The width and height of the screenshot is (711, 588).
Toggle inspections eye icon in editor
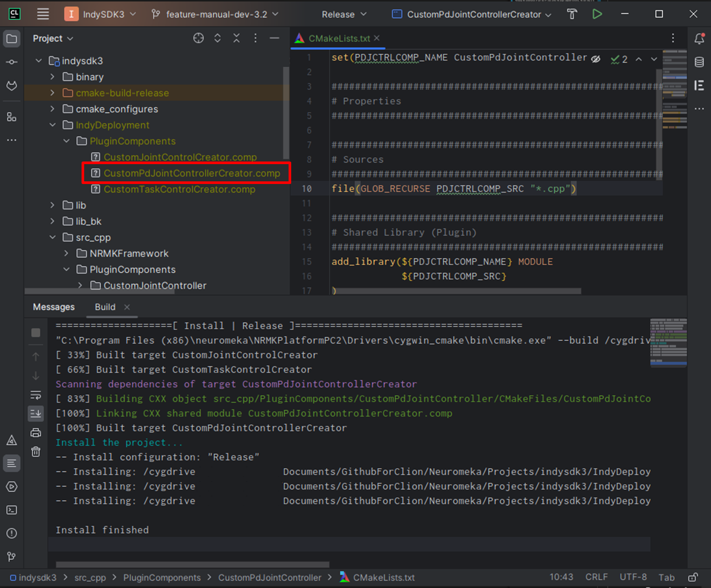coord(595,59)
